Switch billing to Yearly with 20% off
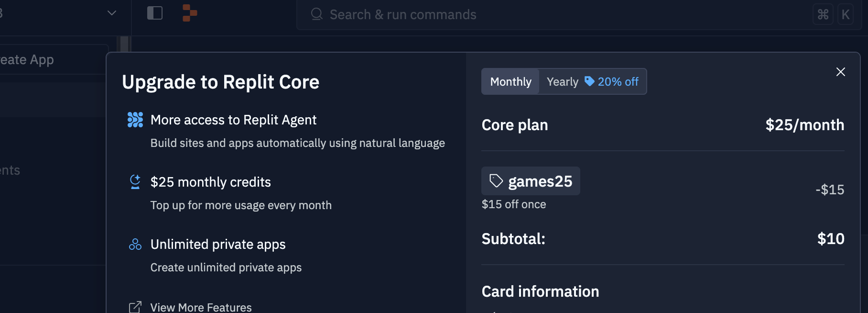This screenshot has height=313, width=868. 593,81
